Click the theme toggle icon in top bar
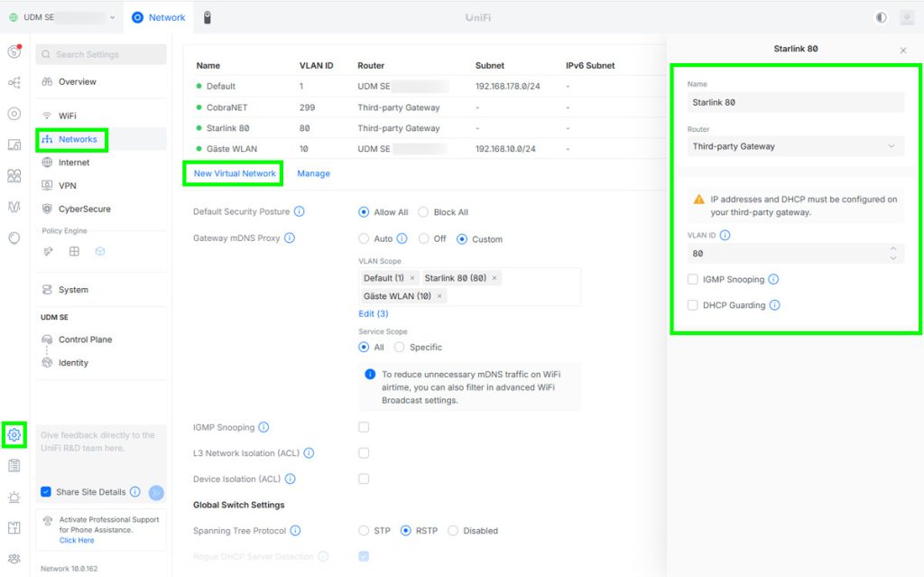 coord(881,17)
